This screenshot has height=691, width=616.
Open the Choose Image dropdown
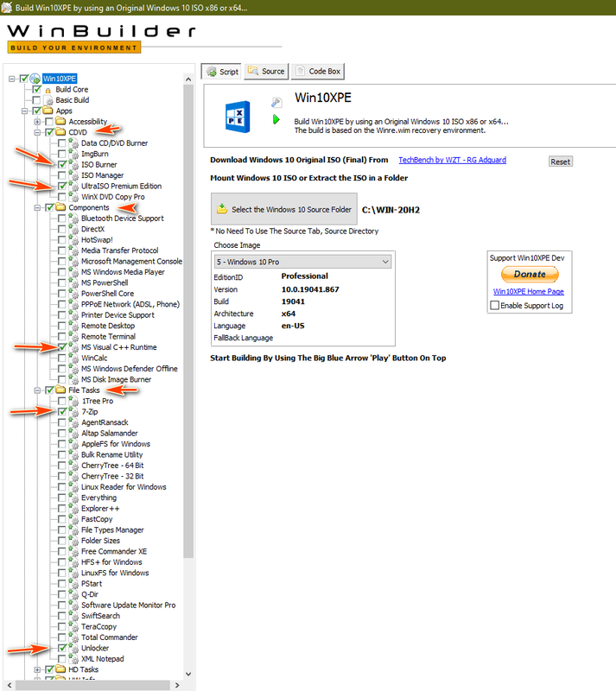(302, 262)
